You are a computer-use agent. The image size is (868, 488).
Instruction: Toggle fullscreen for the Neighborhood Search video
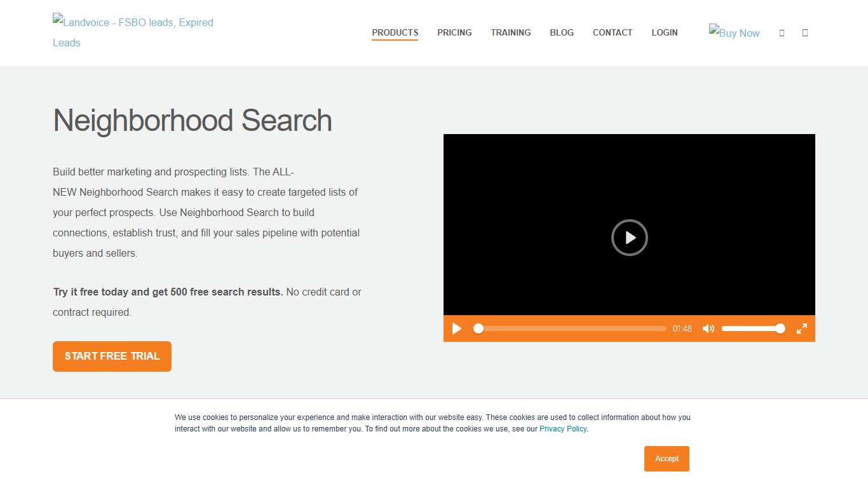801,329
